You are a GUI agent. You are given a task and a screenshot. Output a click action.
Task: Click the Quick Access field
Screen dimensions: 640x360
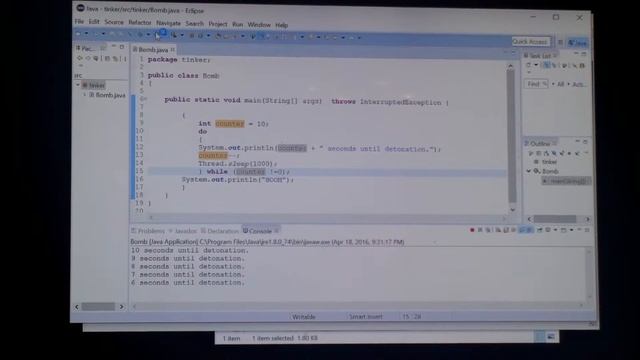531,42
